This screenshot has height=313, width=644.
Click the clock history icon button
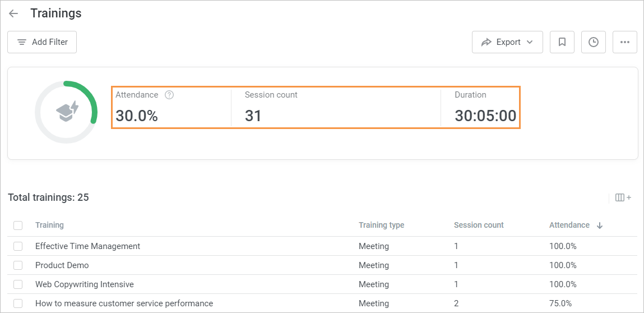(x=593, y=42)
